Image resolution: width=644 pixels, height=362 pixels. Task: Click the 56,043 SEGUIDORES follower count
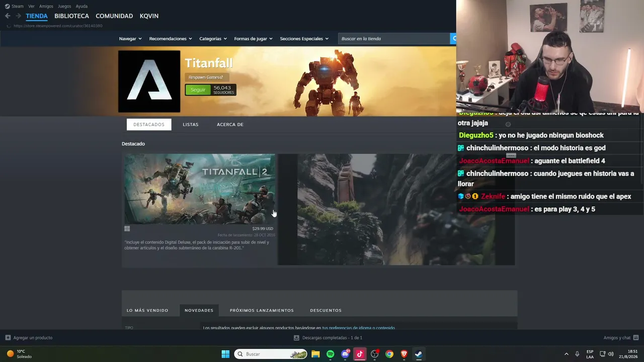[223, 90]
